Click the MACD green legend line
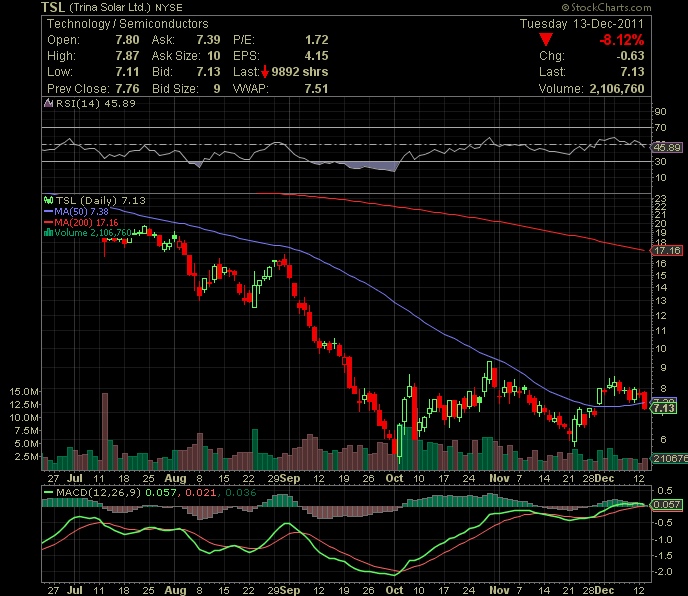This screenshot has width=688, height=596. 48,492
